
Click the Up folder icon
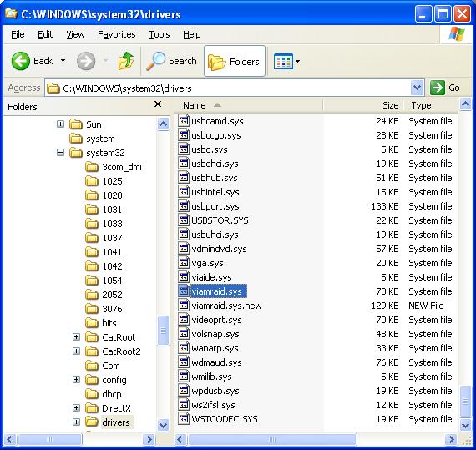tap(126, 61)
